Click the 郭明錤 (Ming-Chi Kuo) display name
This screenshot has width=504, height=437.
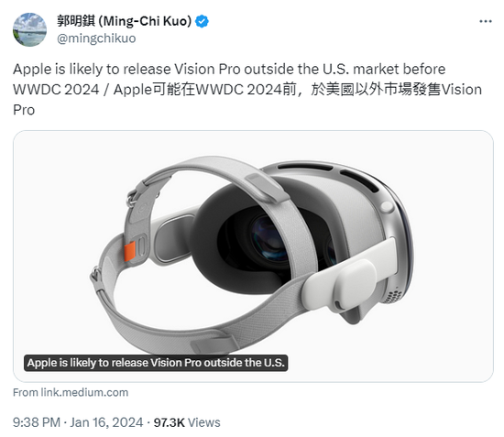[124, 21]
